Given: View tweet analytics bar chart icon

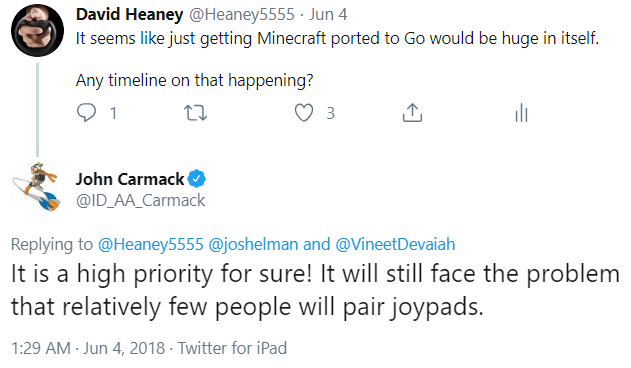Looking at the screenshot, I should tap(521, 113).
